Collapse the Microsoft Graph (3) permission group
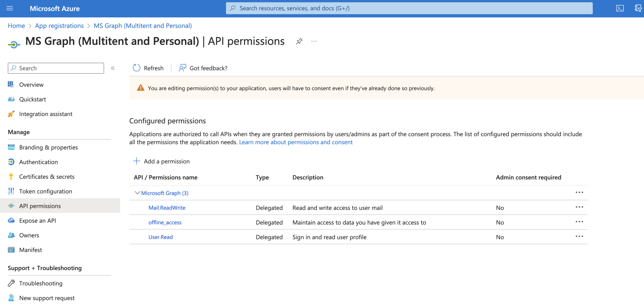This screenshot has height=308, width=644. coord(137,193)
